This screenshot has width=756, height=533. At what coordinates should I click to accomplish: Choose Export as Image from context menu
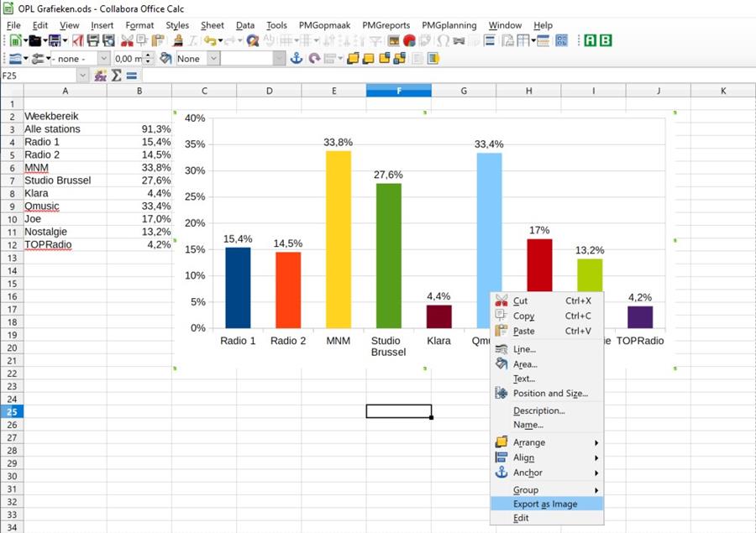pos(547,504)
